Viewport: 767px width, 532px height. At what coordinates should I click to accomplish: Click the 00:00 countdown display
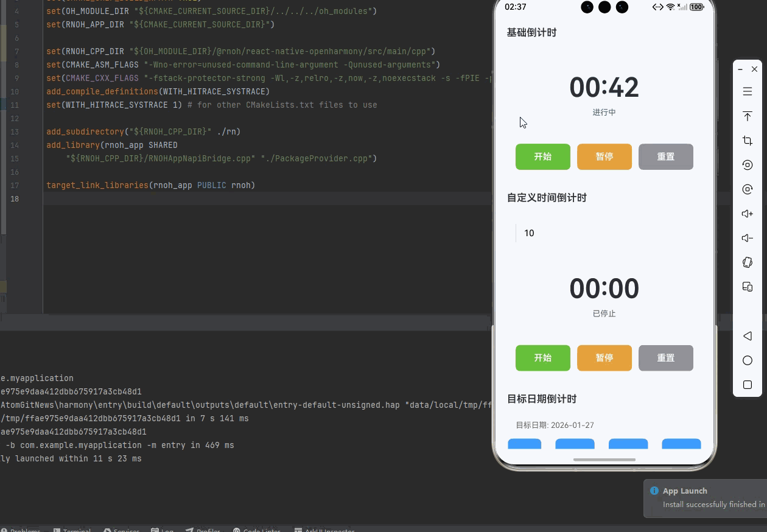604,289
